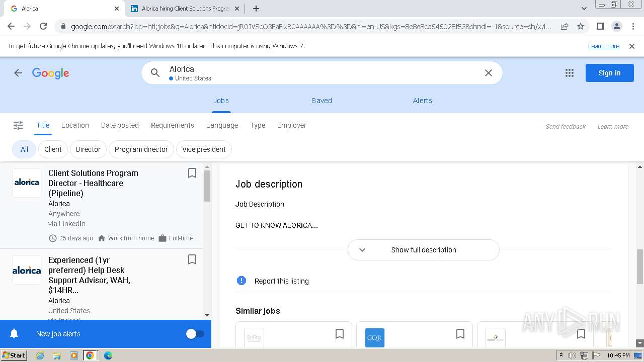Open the file explorer folder in taskbar
This screenshot has height=362, width=644.
click(57, 355)
